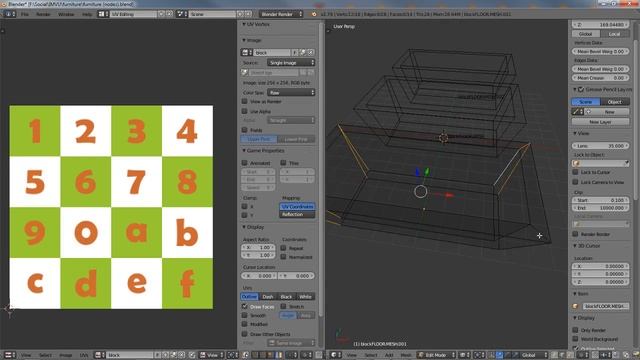
Task: Click the Lower First button
Action: point(296,139)
